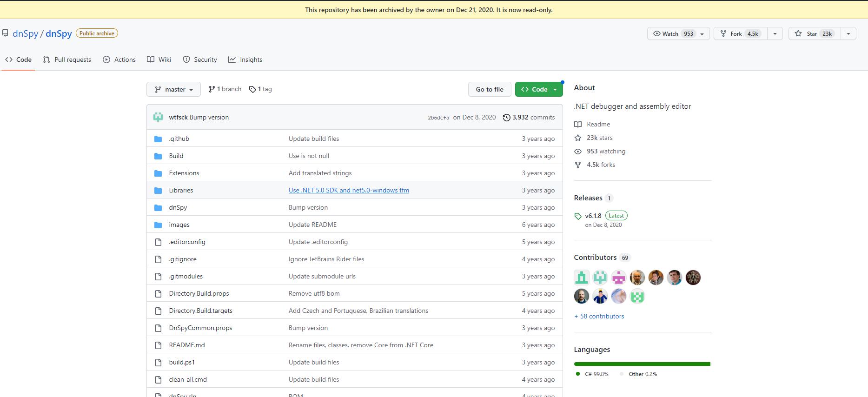Click the .gitmodules file icon
Viewport: 868px width, 397px height.
pos(158,277)
